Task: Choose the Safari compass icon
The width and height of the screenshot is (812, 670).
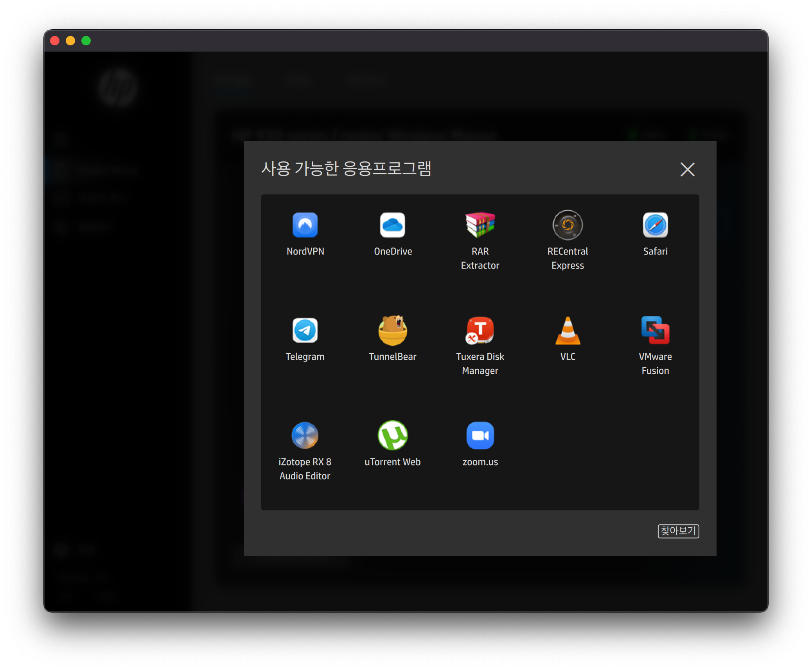Action: point(655,225)
